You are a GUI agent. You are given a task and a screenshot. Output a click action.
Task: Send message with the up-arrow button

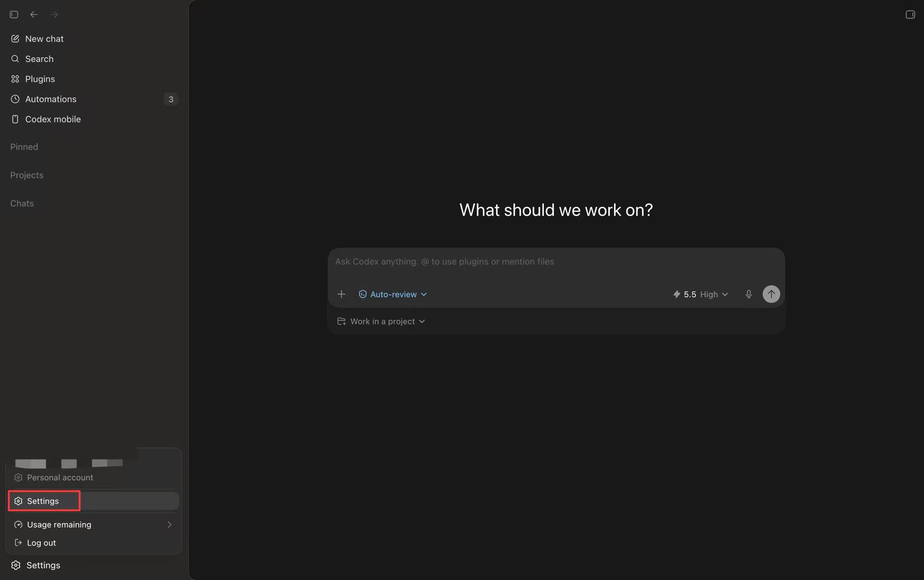click(x=771, y=294)
